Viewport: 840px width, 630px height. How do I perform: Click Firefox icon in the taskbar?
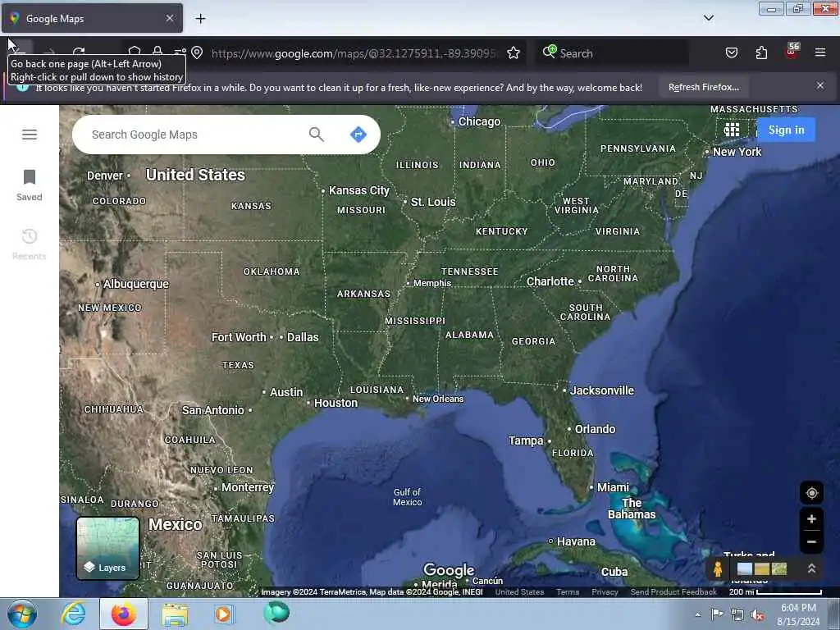(124, 614)
